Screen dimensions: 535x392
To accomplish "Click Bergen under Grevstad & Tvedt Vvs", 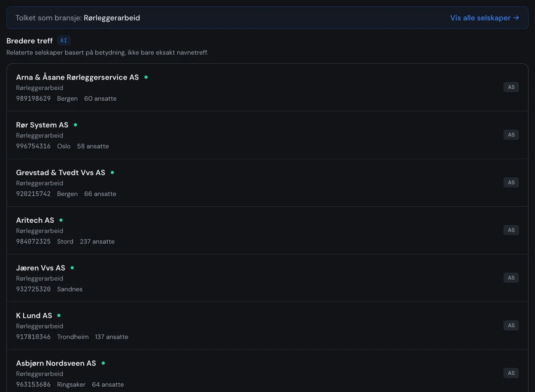I will coord(68,194).
